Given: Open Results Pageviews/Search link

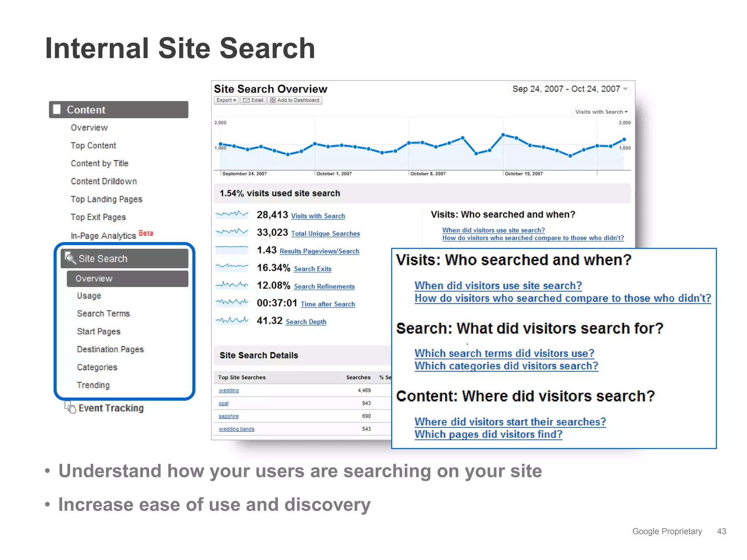Looking at the screenshot, I should click(320, 251).
